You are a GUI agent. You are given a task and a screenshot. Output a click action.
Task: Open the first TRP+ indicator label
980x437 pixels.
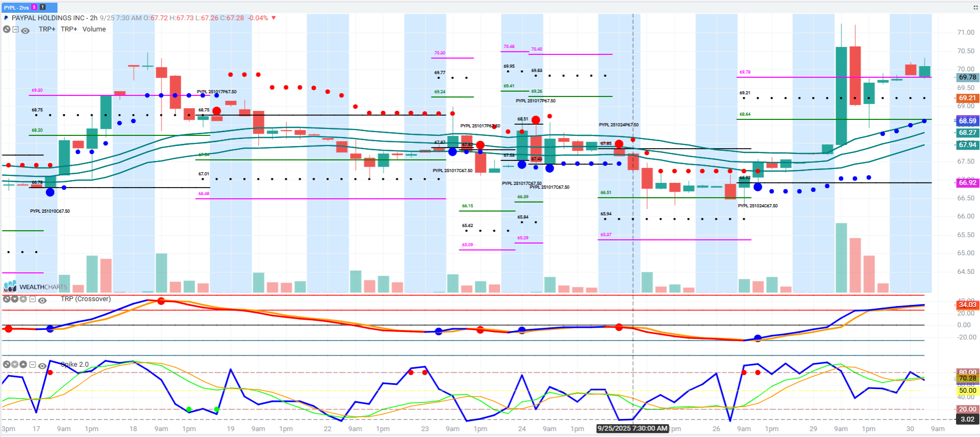pos(47,29)
